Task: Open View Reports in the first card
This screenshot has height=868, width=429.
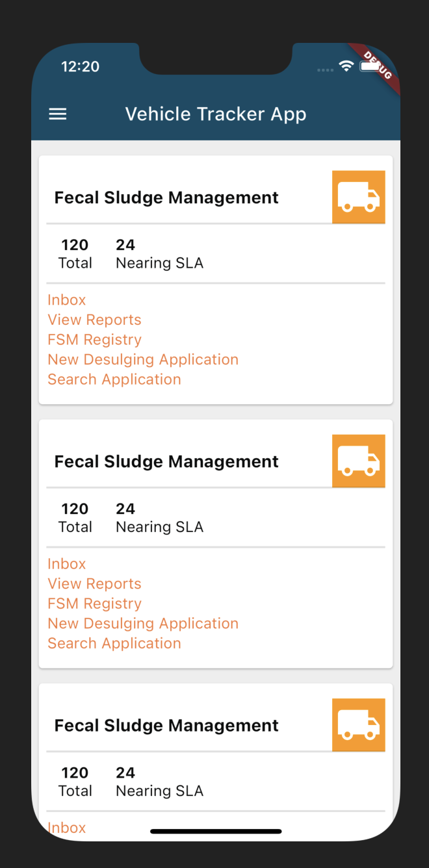Action: pos(94,320)
